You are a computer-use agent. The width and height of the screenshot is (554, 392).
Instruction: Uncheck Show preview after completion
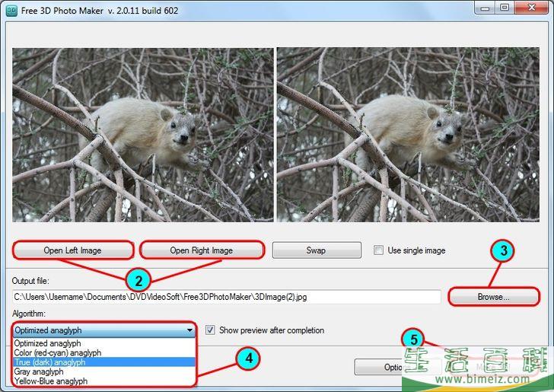click(211, 330)
